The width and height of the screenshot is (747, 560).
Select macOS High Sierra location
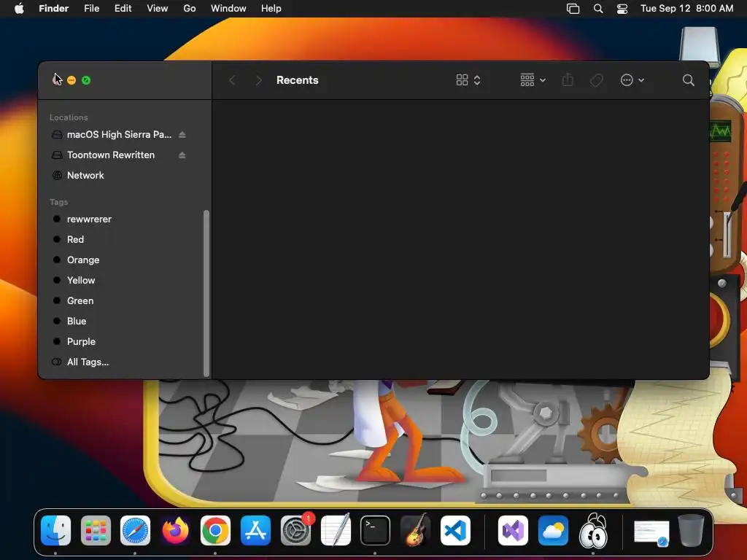[119, 135]
